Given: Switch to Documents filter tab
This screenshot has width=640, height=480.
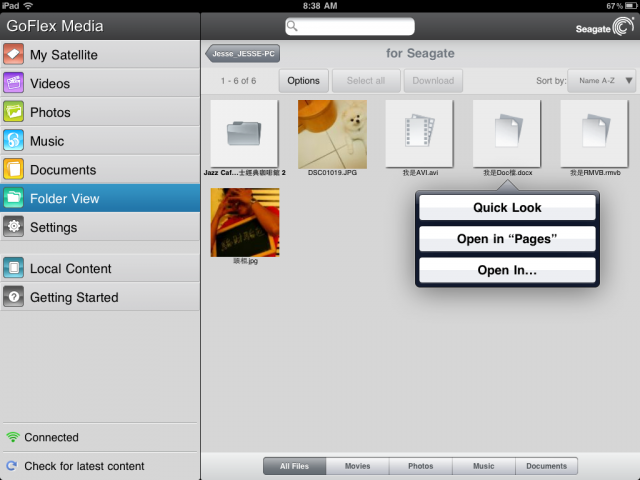Looking at the screenshot, I should click(x=547, y=466).
